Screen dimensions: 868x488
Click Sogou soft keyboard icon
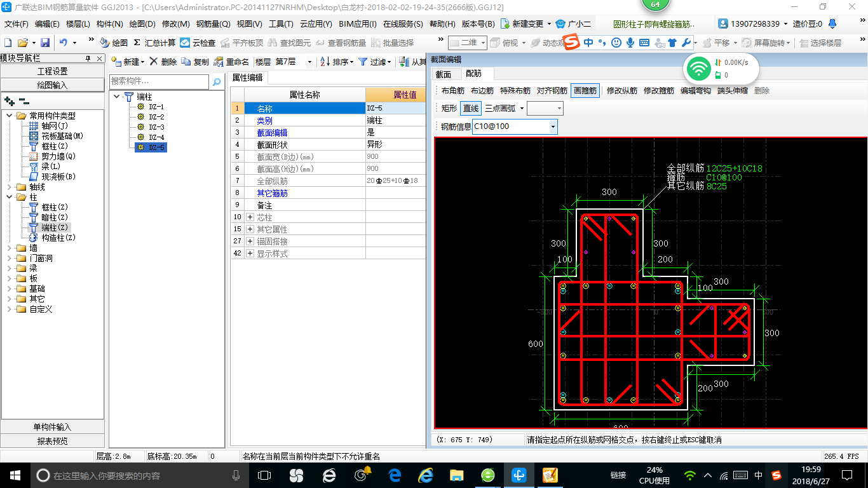644,43
